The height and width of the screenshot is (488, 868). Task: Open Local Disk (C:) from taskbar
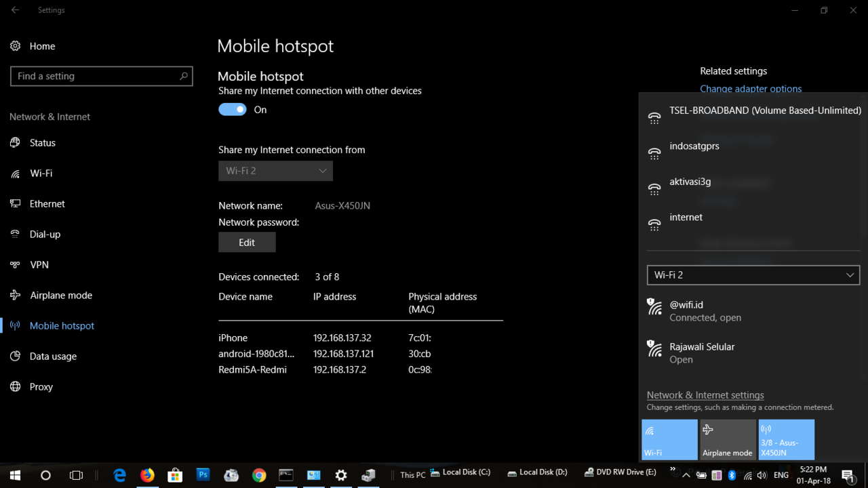(x=460, y=472)
